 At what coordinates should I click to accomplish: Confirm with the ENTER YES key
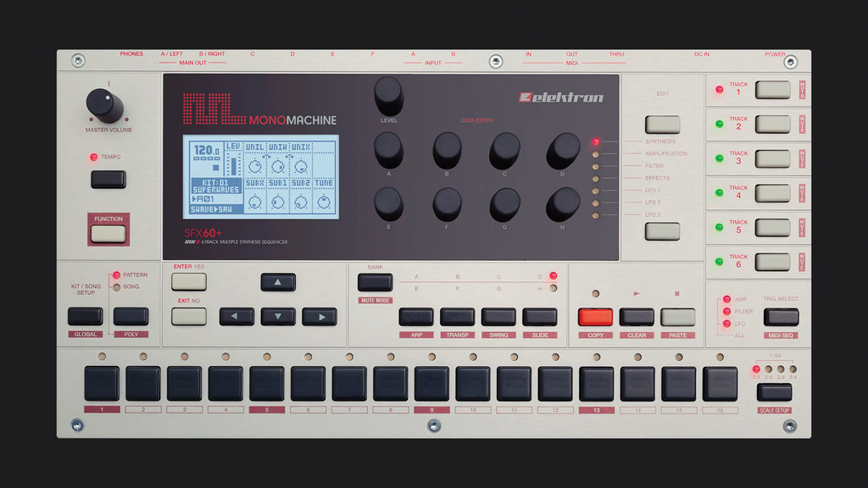click(x=190, y=280)
